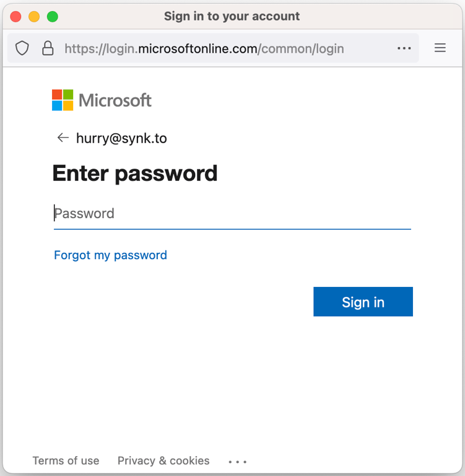This screenshot has height=476, width=465.
Task: Click the hurry@synk.to account email
Action: coord(121,138)
